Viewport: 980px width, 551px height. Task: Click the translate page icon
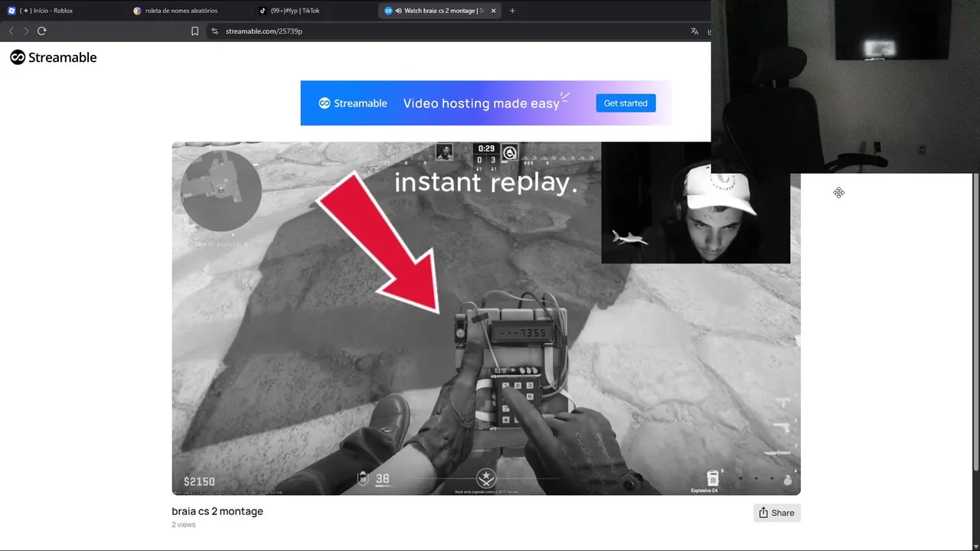click(x=694, y=31)
